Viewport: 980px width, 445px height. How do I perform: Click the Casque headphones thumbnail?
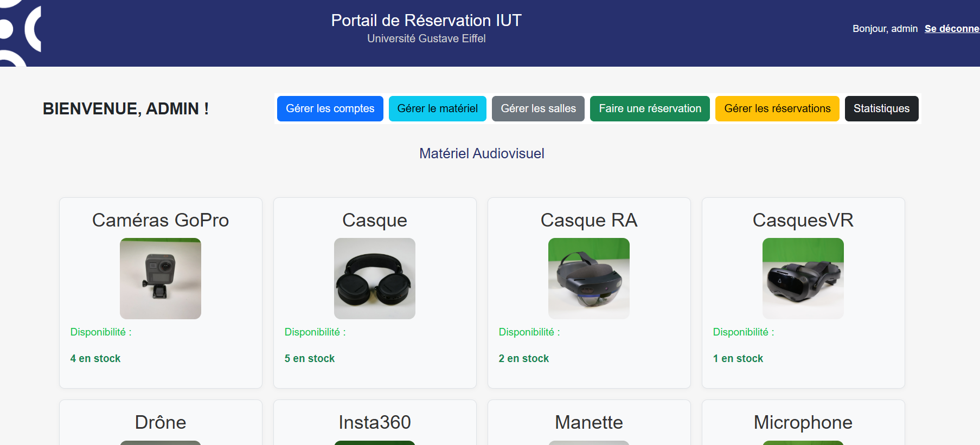click(375, 279)
